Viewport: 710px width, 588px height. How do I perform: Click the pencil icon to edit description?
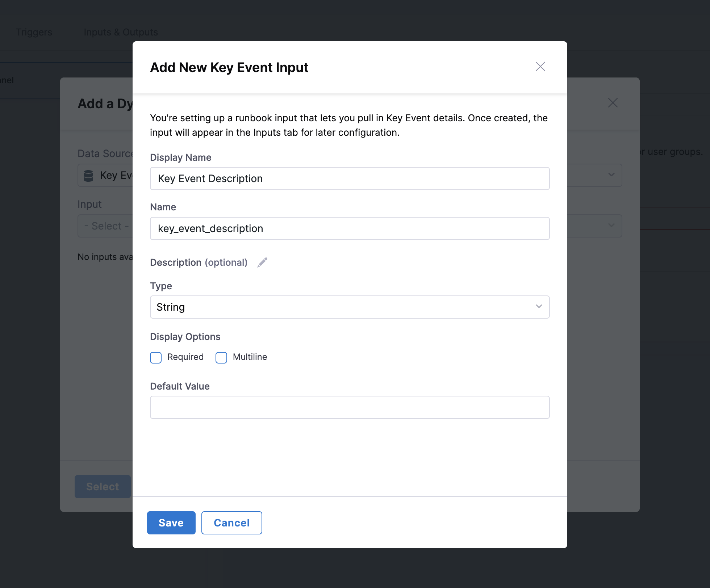262,262
